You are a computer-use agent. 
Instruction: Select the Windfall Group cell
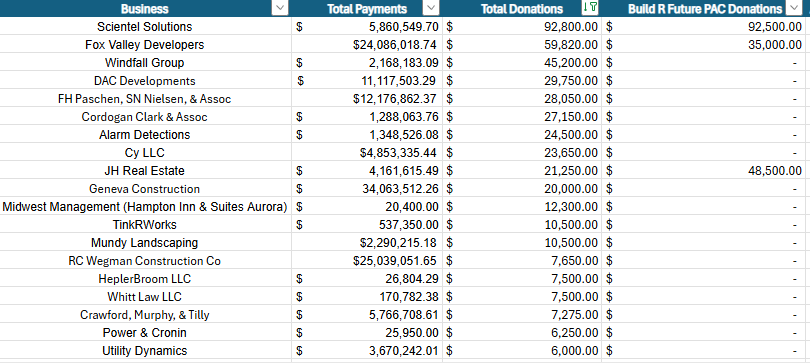(x=145, y=63)
